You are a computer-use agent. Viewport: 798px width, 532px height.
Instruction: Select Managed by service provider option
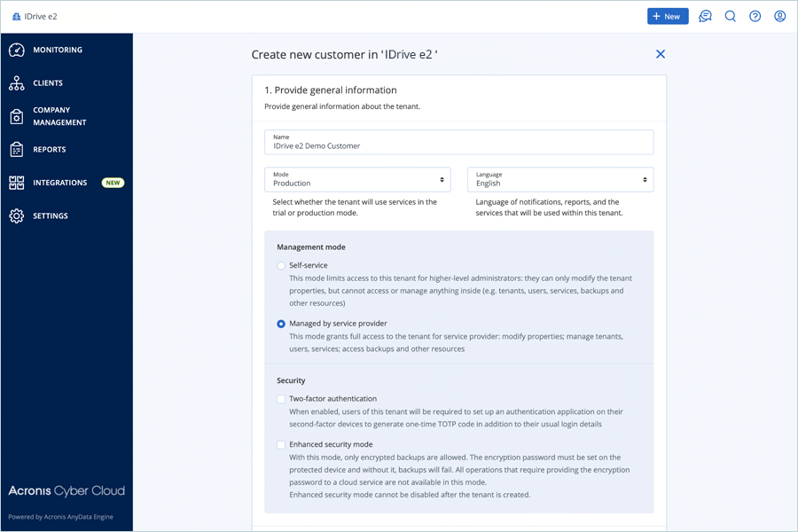click(x=281, y=324)
